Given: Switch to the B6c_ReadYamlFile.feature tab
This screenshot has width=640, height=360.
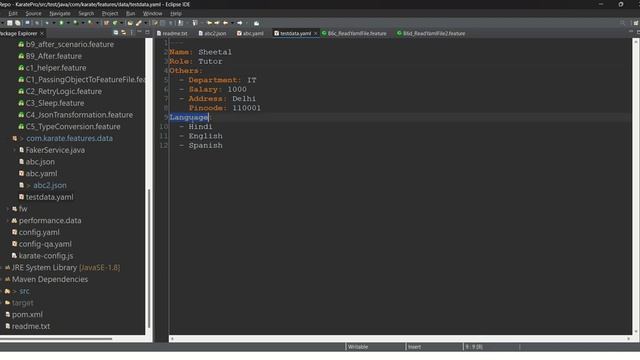Looking at the screenshot, I should tap(354, 33).
